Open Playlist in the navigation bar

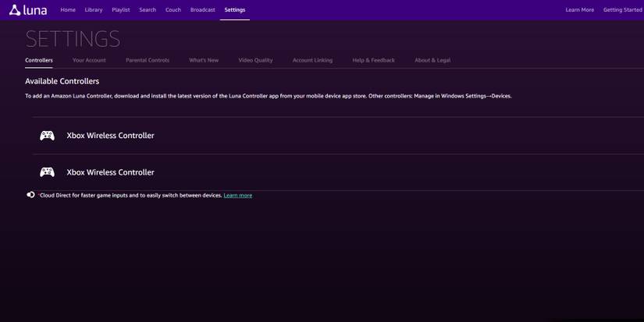[121, 10]
